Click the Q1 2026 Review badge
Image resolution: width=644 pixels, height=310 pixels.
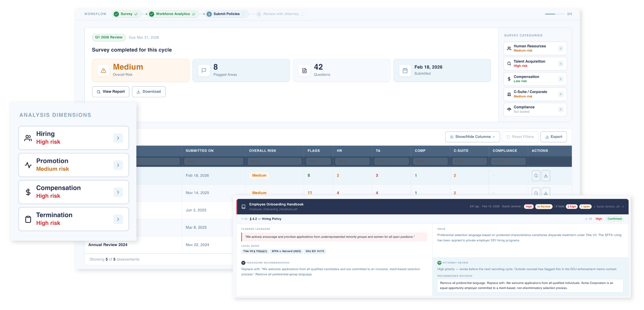[x=109, y=37]
